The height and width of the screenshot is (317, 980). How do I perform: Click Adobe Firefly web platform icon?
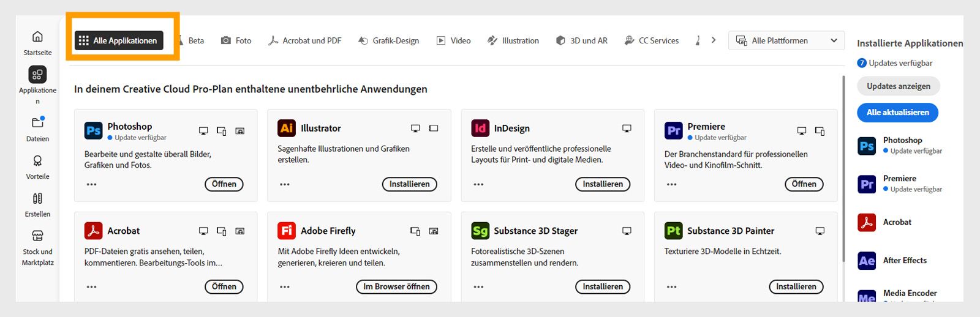coord(434,231)
